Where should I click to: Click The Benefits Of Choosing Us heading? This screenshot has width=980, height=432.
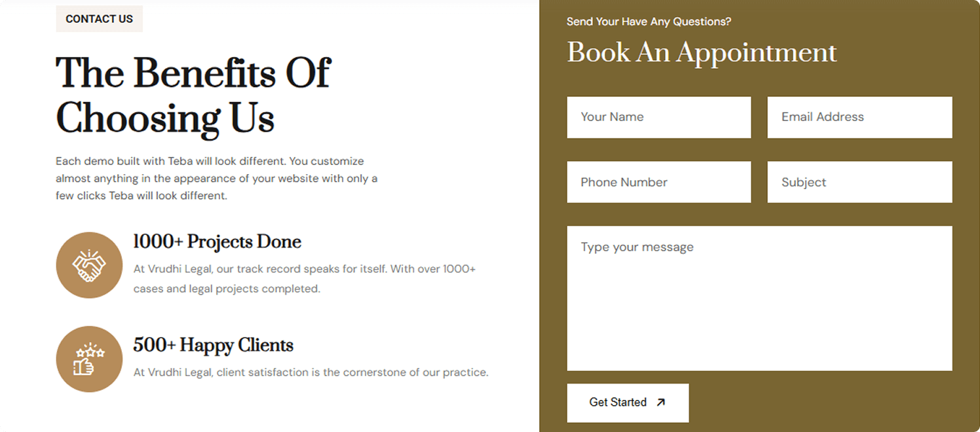[x=193, y=96]
